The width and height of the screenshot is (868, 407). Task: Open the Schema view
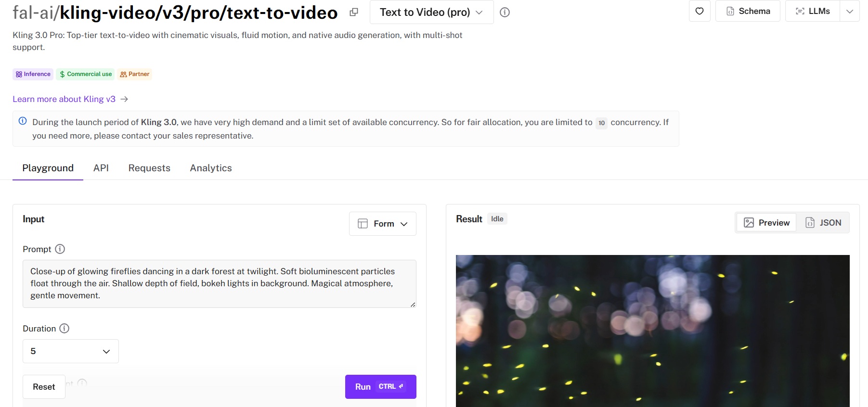pyautogui.click(x=748, y=11)
